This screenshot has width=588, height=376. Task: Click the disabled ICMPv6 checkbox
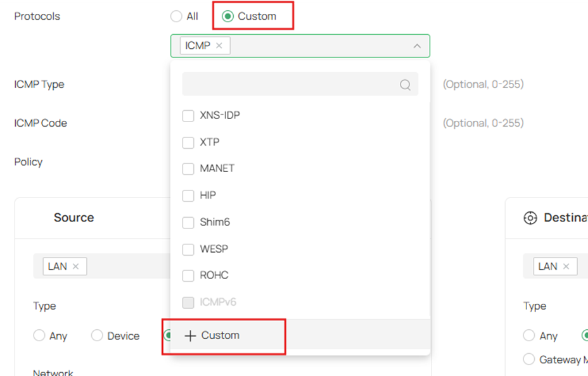(x=188, y=302)
